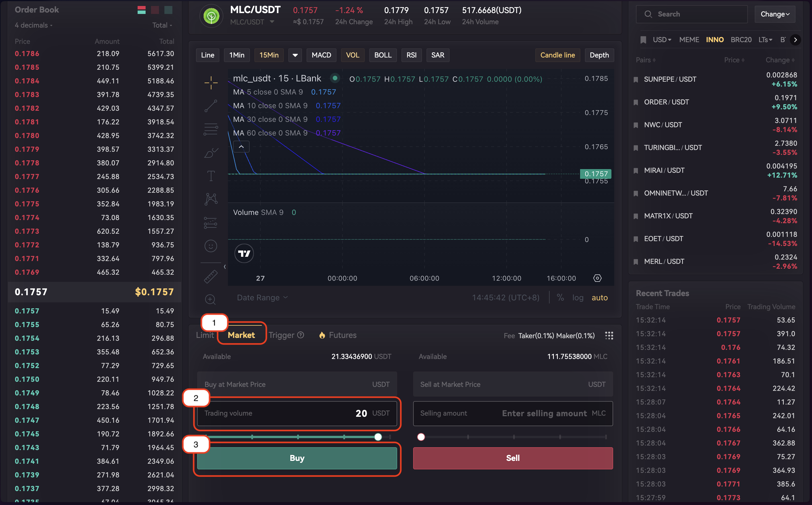
Task: Toggle the BOLL indicator
Action: pos(383,55)
